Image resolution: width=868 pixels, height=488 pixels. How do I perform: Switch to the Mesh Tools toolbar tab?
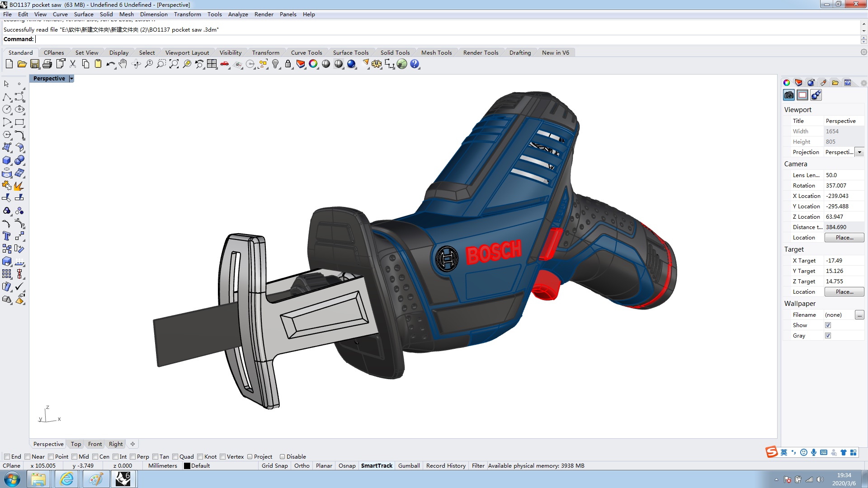click(x=436, y=52)
